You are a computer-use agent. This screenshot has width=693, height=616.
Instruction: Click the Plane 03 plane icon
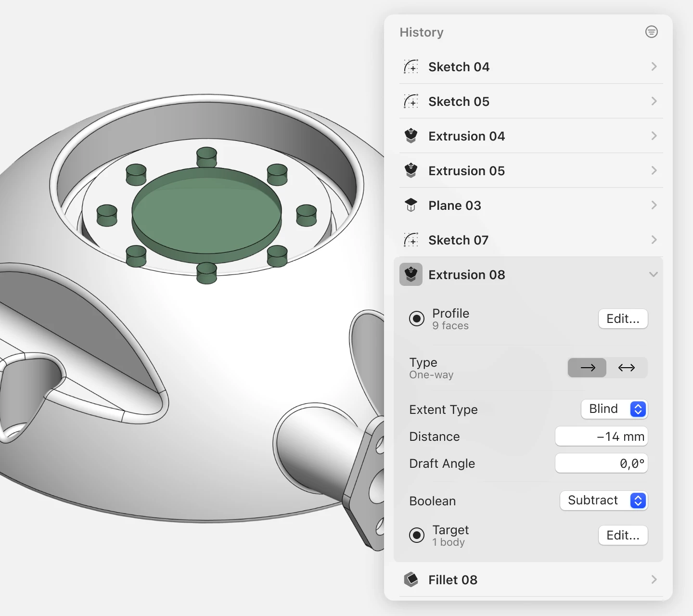411,205
